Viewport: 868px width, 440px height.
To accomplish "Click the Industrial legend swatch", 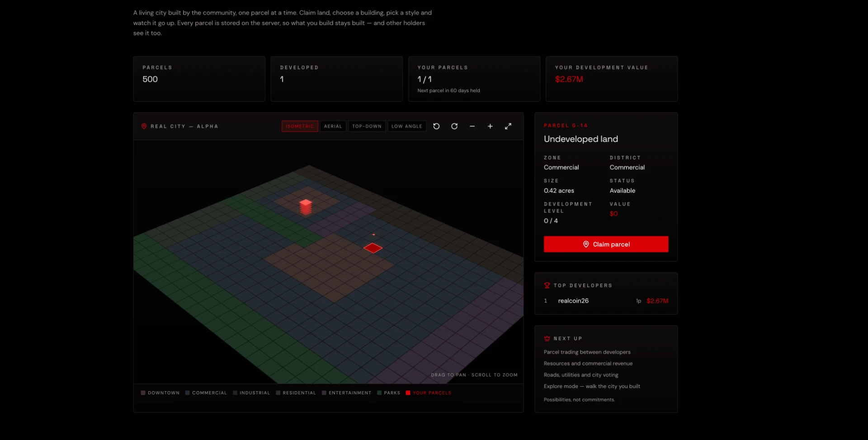I will (235, 393).
